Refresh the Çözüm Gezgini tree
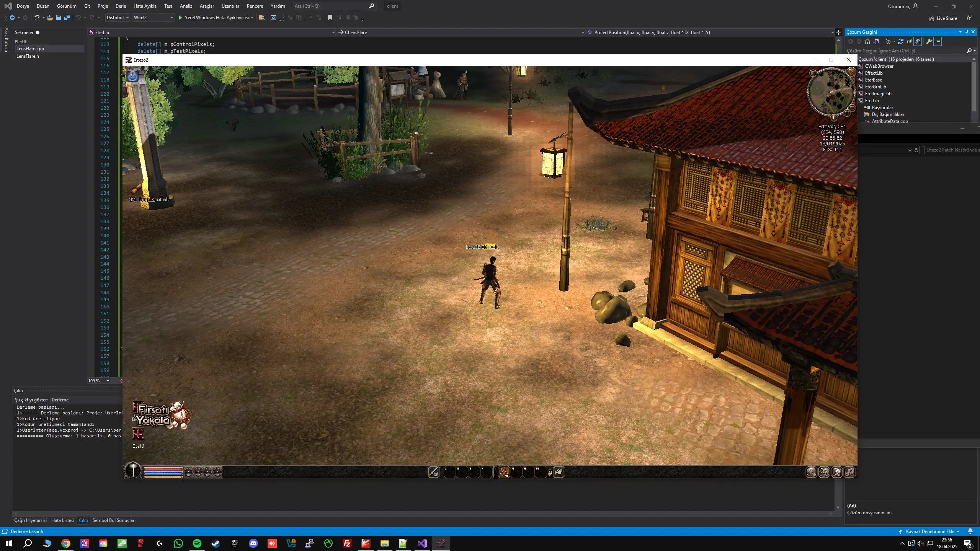 [x=901, y=41]
